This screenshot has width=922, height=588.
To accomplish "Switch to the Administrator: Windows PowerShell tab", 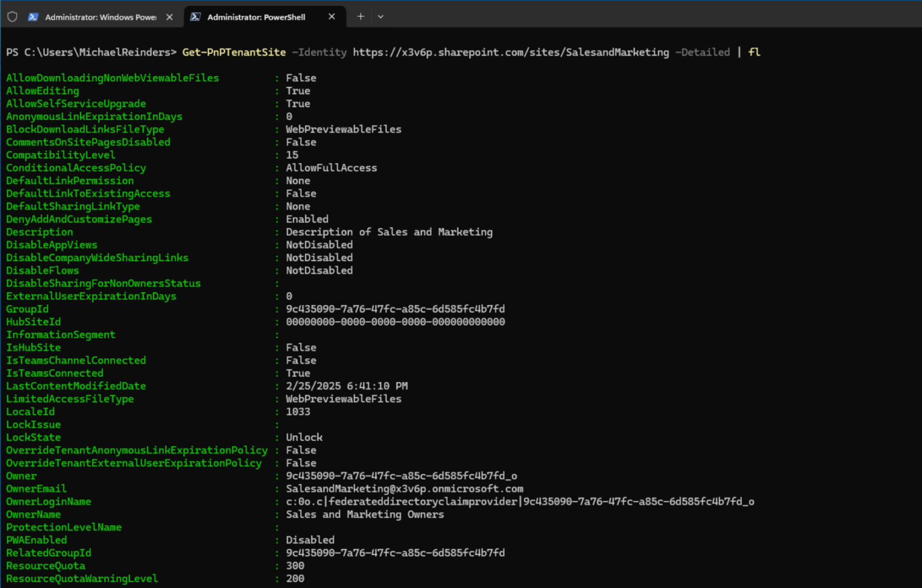I will coord(99,17).
